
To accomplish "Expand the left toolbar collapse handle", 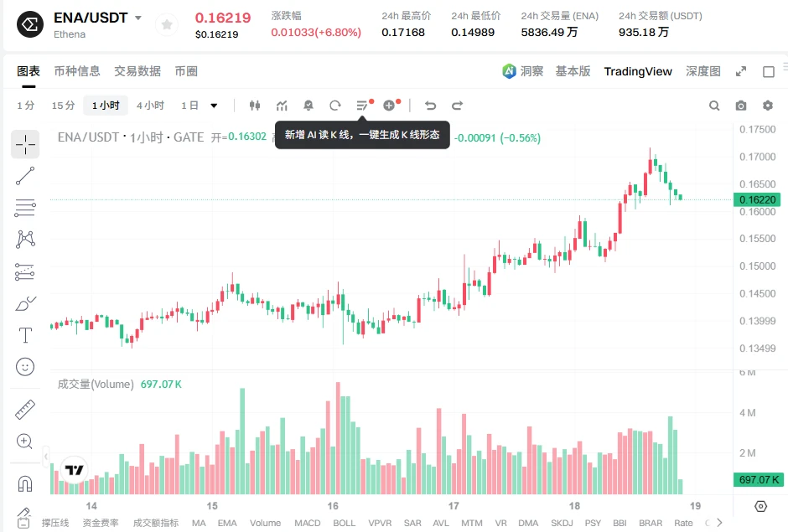I will click(46, 457).
